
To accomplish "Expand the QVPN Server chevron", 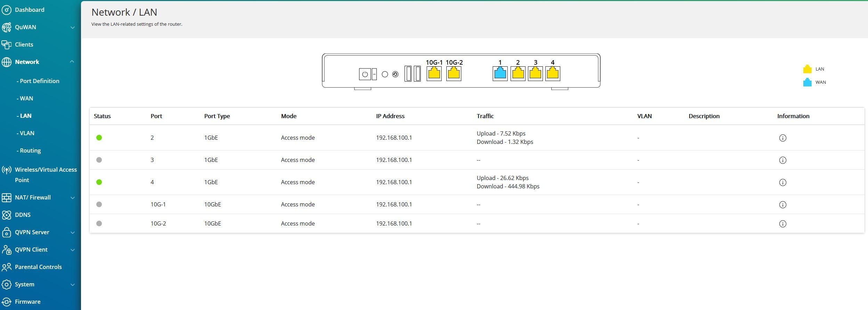I will (73, 232).
